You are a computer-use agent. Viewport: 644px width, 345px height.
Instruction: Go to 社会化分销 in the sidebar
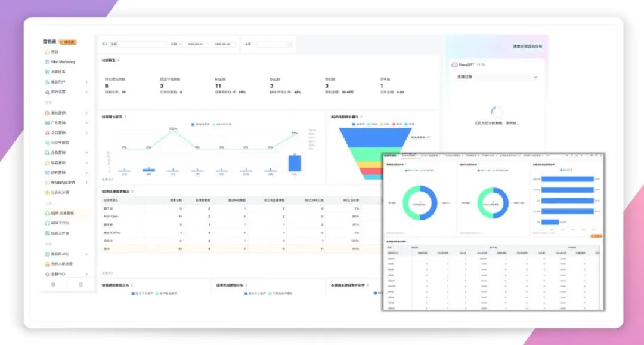coord(60,192)
